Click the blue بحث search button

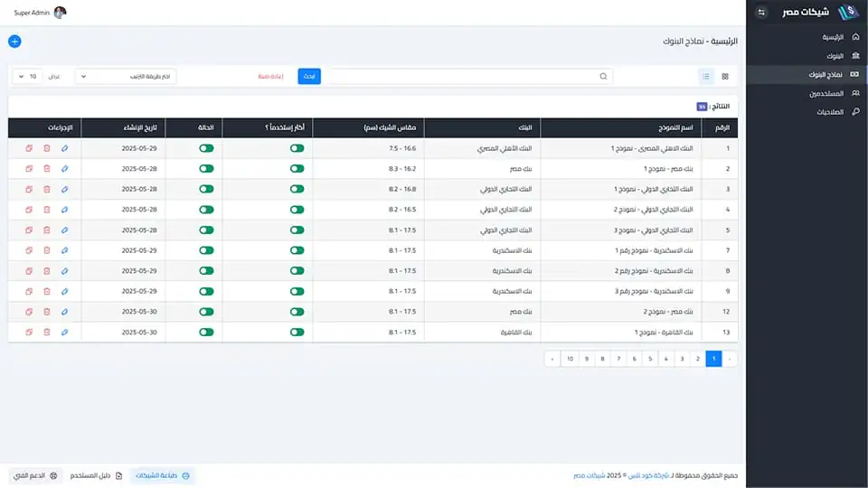tap(309, 76)
